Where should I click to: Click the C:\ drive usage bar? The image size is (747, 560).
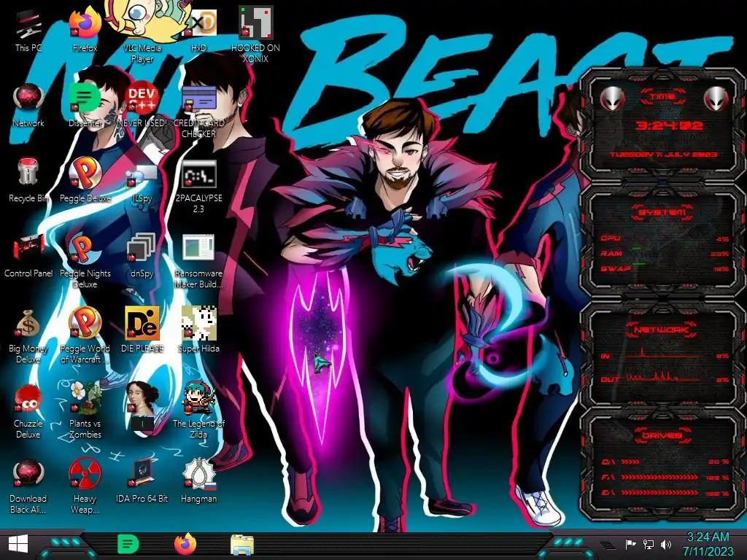pos(665,462)
